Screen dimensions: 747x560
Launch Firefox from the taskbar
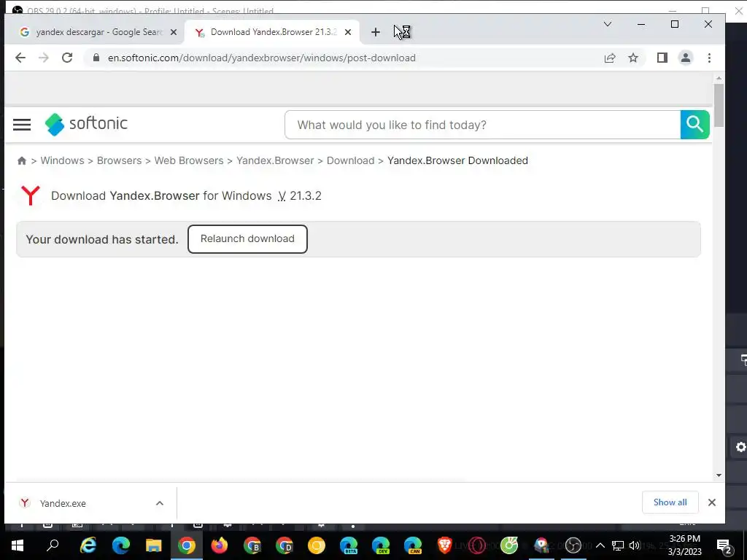219,545
